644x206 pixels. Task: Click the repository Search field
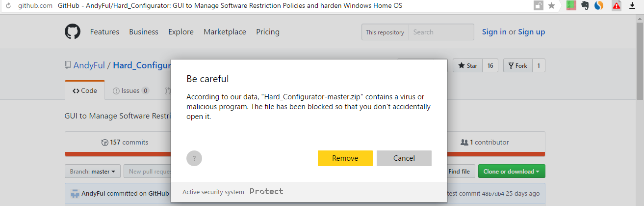coord(441,32)
